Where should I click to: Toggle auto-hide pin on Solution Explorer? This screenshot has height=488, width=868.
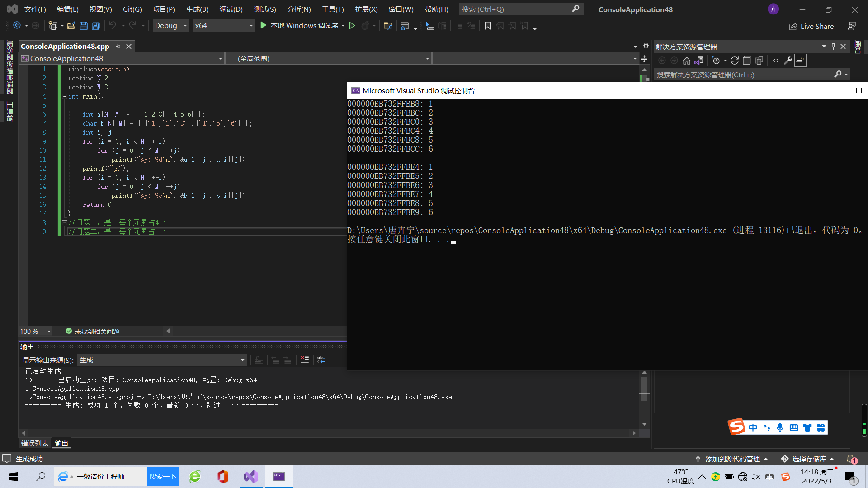833,47
